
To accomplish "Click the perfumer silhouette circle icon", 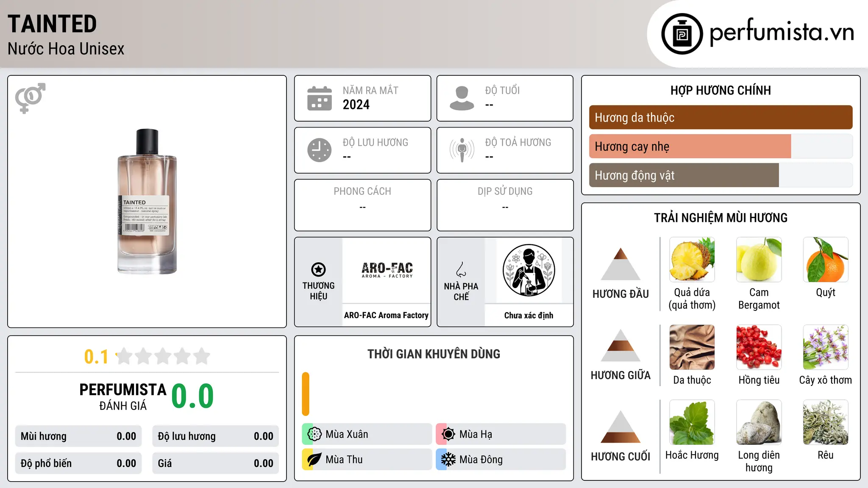I will (x=529, y=270).
